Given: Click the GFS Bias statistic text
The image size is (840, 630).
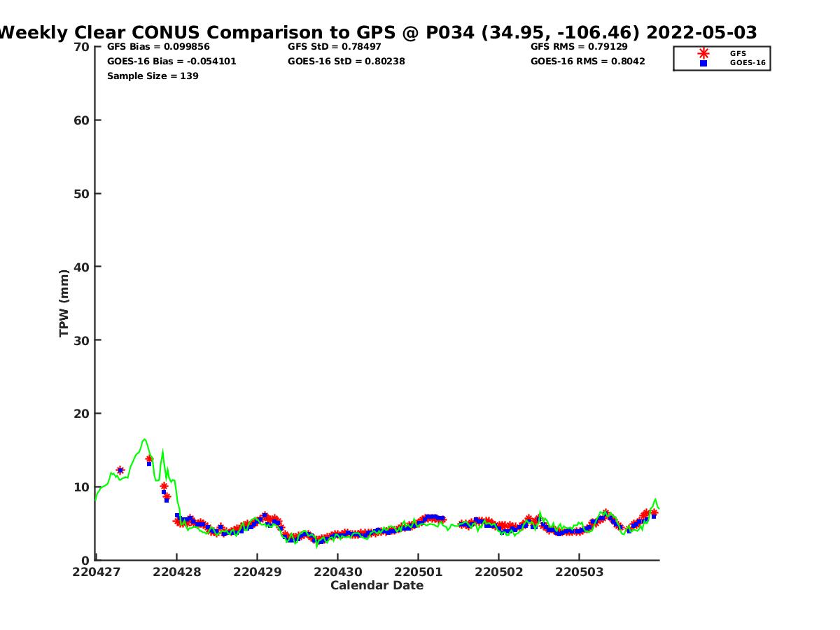Looking at the screenshot, I should (x=158, y=47).
